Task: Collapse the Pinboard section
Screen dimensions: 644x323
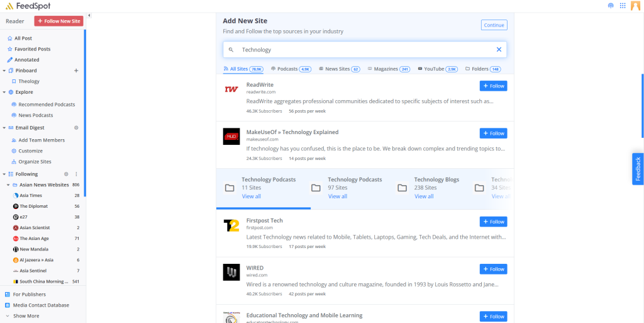Action: 4,71
